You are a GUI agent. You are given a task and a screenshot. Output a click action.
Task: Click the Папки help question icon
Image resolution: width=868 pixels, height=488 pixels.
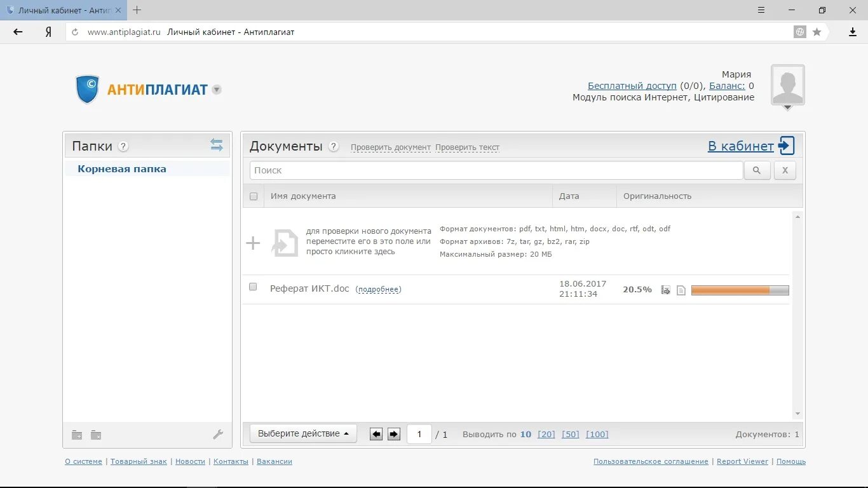(x=123, y=146)
